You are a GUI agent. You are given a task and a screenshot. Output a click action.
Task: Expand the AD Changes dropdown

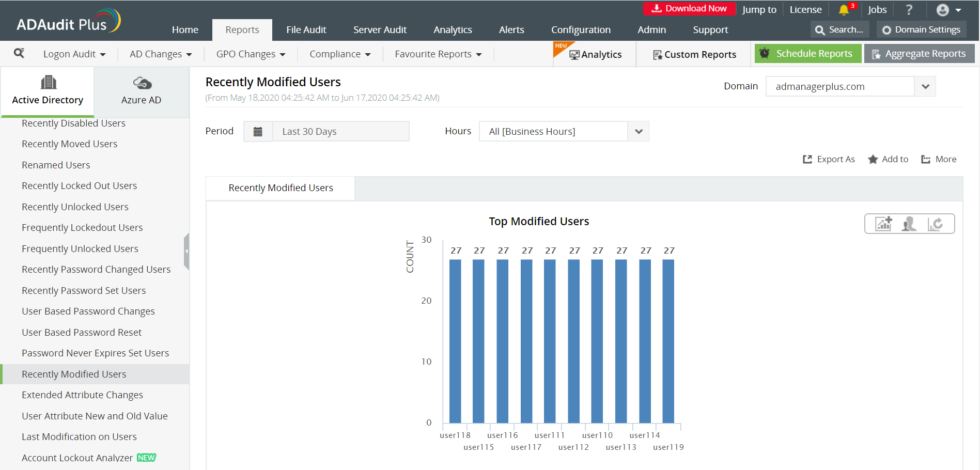[x=161, y=54]
